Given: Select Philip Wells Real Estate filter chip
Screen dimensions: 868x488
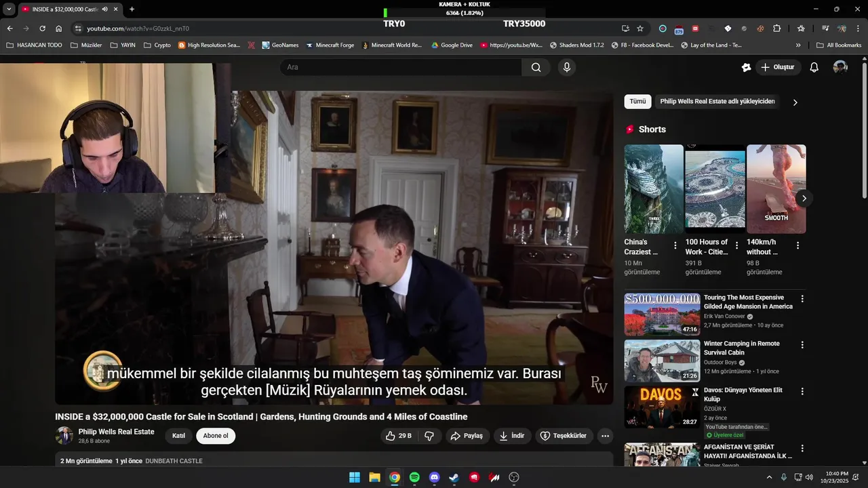Looking at the screenshot, I should [x=717, y=102].
